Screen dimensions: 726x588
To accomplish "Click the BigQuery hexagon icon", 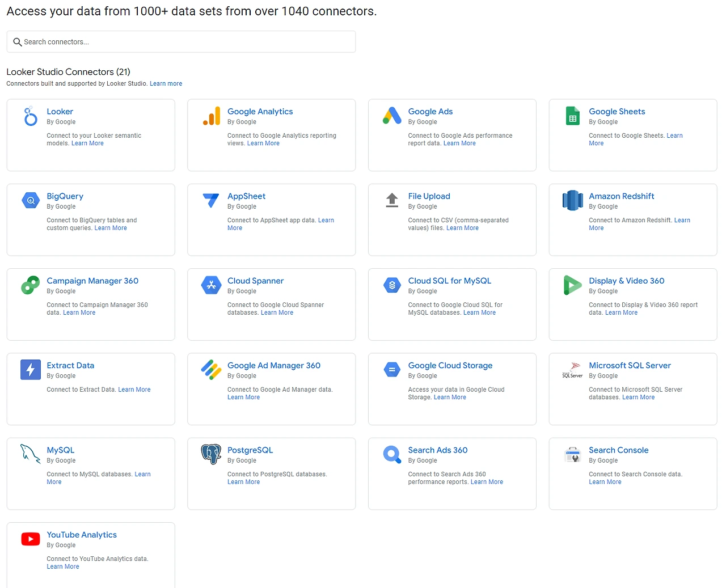I will [31, 200].
